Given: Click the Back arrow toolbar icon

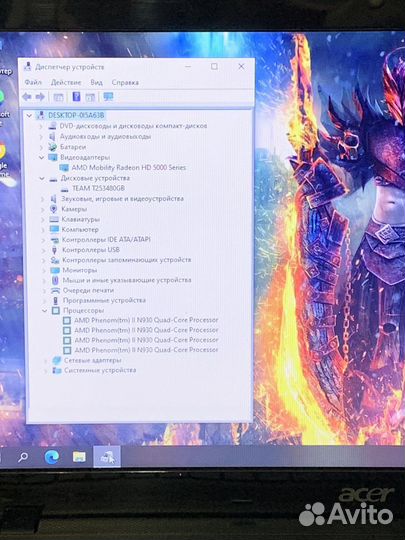Looking at the screenshot, I should point(27,97).
